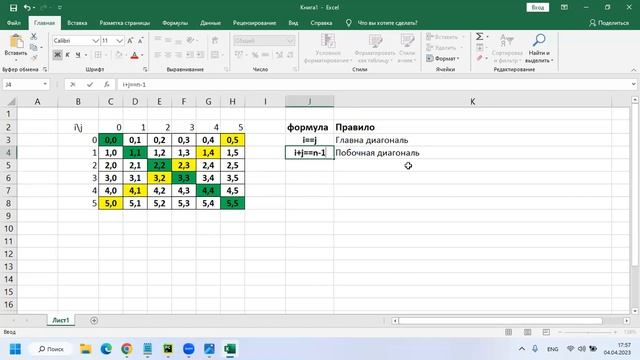
Task: Select the Normal view icon in status bar
Action: coord(509,332)
